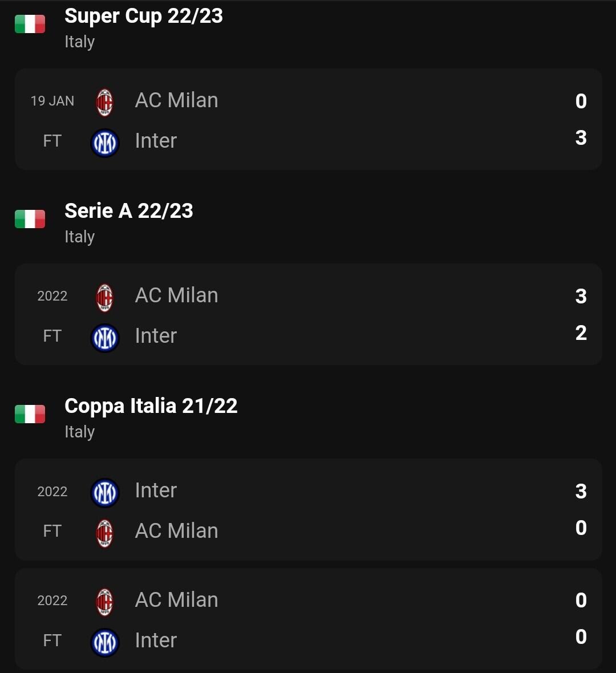The height and width of the screenshot is (673, 616).
Task: Click Inter team name in Serie A match
Action: tap(156, 336)
